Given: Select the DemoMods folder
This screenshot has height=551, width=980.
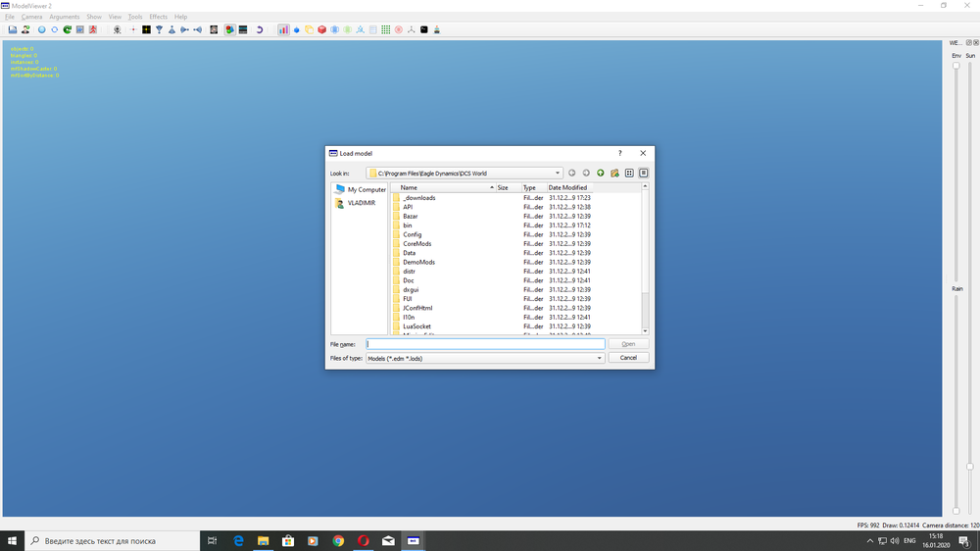Looking at the screenshot, I should pos(418,262).
